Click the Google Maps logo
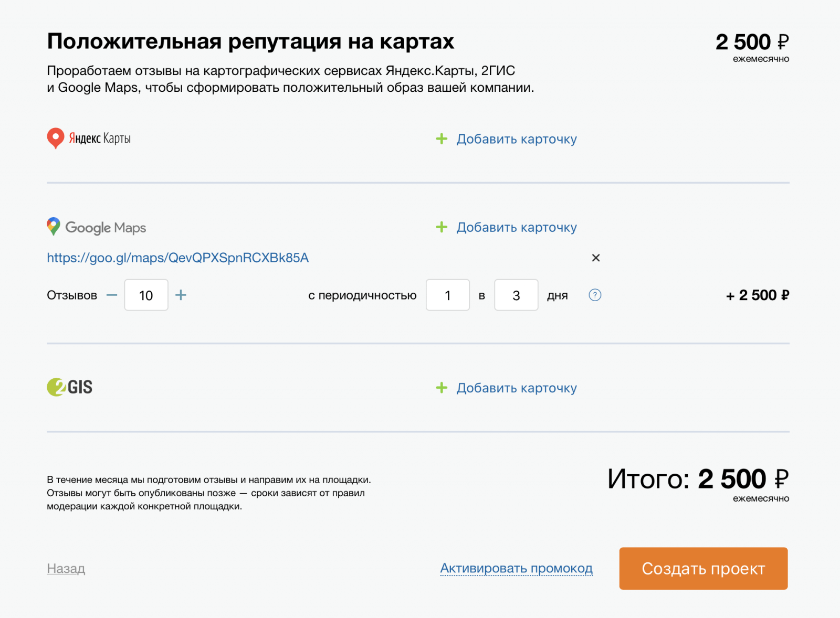This screenshot has height=618, width=840. tap(97, 227)
